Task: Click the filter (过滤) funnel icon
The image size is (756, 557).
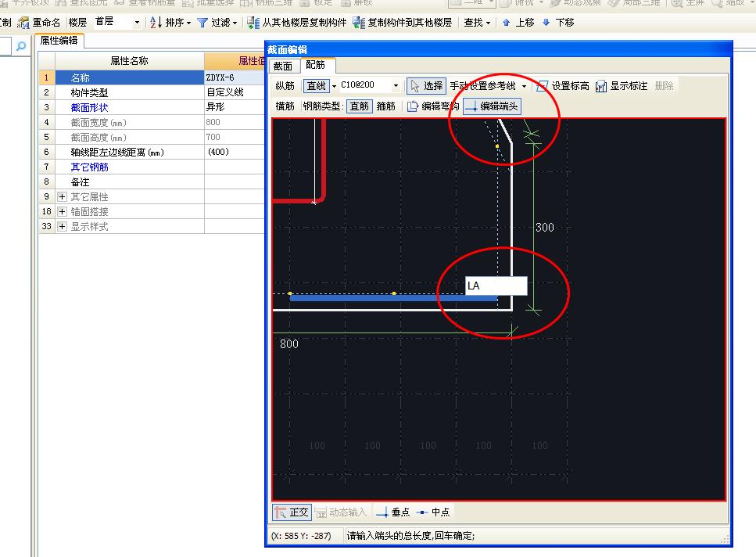Action: pyautogui.click(x=202, y=23)
